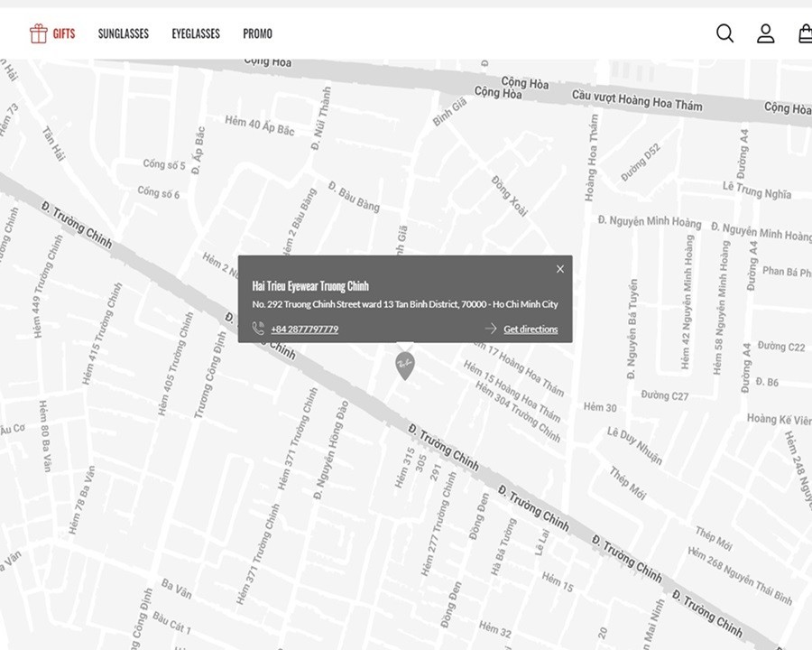Click the red gift box icon
Image resolution: width=812 pixels, height=650 pixels.
38,33
